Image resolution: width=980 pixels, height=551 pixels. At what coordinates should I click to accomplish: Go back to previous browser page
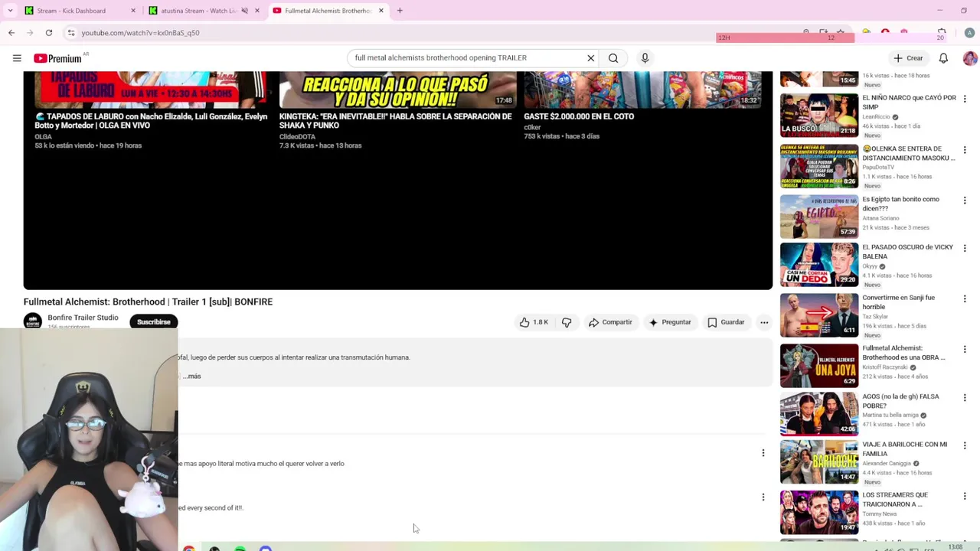tap(11, 33)
